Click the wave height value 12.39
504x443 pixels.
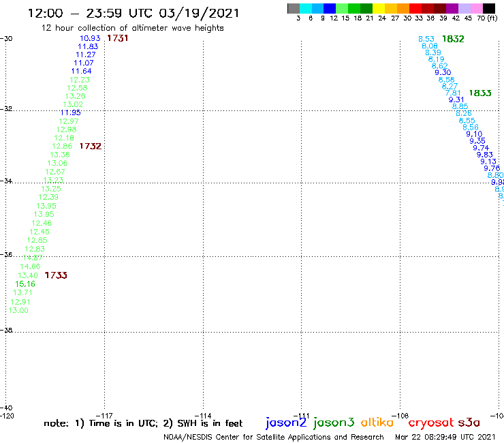tap(48, 197)
